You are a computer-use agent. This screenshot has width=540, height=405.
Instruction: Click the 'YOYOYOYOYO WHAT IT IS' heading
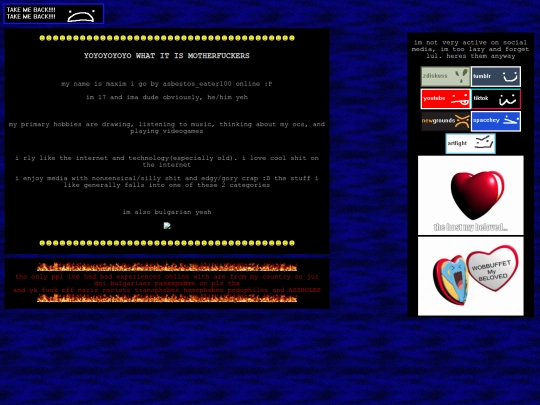167,56
